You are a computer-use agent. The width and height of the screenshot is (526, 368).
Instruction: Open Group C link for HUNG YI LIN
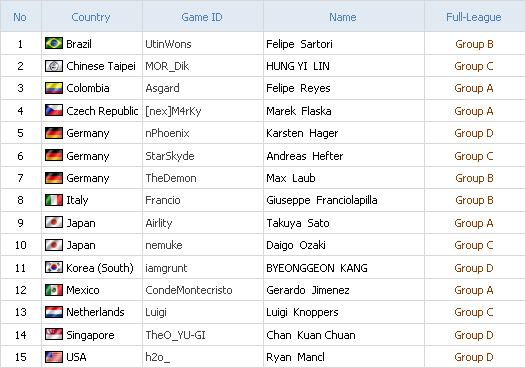tap(474, 66)
